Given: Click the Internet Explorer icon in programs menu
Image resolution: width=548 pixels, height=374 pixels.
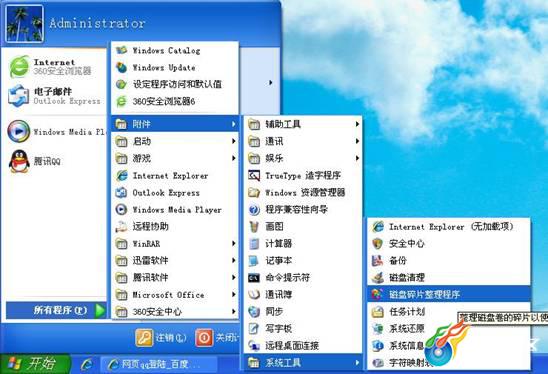Looking at the screenshot, I should click(x=121, y=175).
